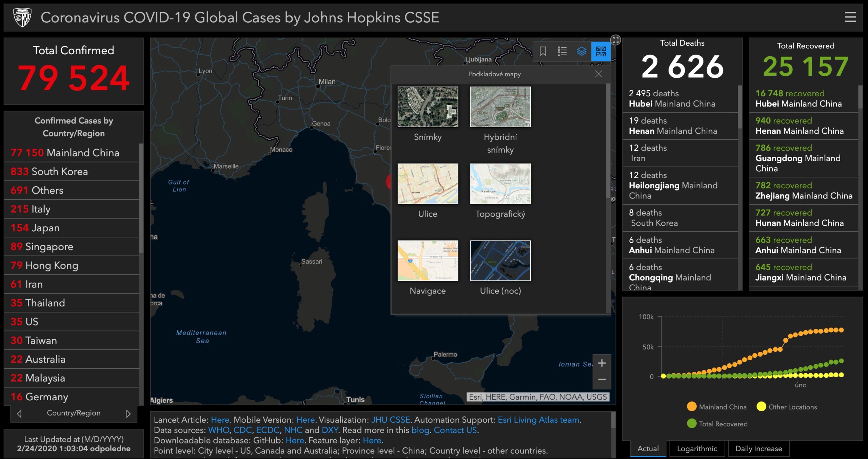Open the GitHub database Here link
Image resolution: width=868 pixels, height=459 pixels.
295,440
